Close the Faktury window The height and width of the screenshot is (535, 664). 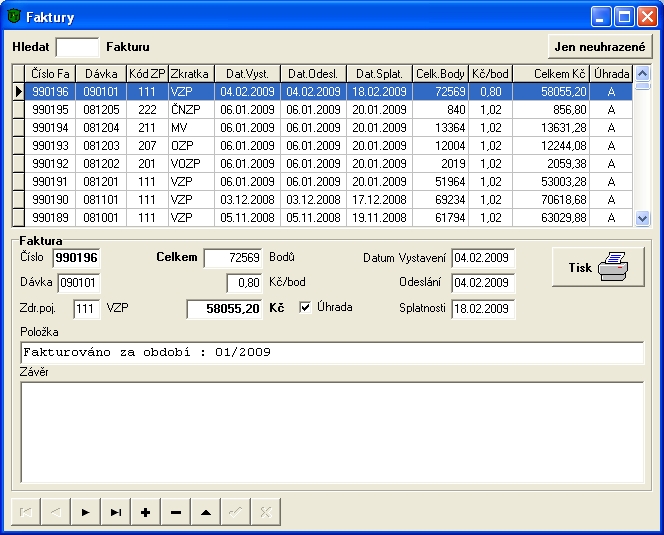tap(647, 17)
